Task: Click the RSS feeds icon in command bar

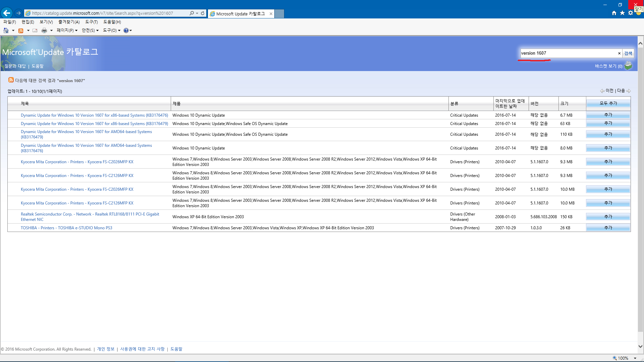Action: click(x=21, y=31)
